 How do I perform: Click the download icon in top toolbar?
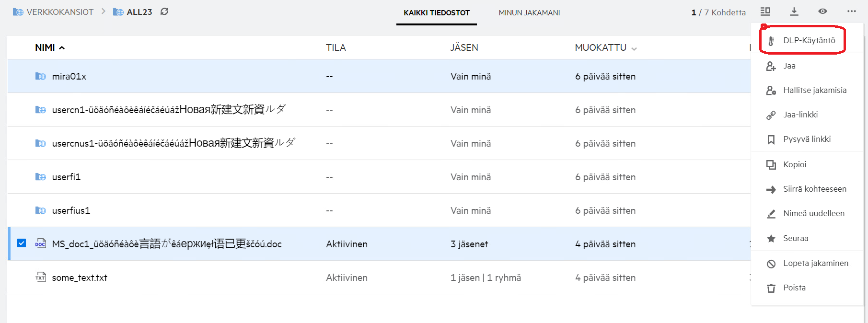pyautogui.click(x=794, y=12)
